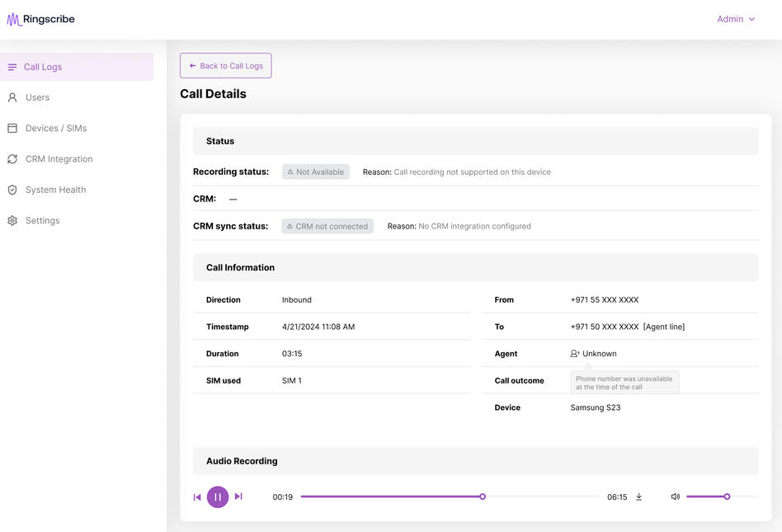The width and height of the screenshot is (782, 532).
Task: Click the Not Available recording status badge
Action: 316,172
